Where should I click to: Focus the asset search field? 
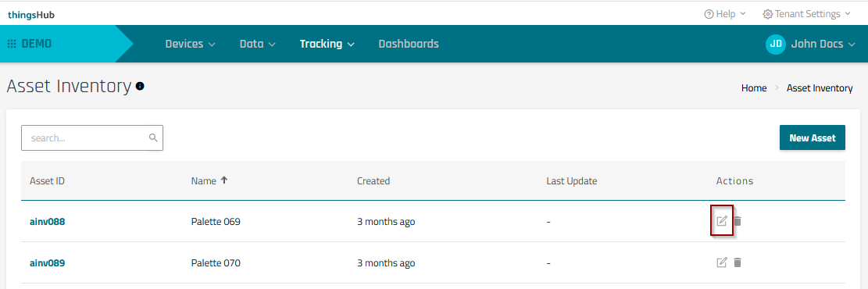(x=92, y=137)
